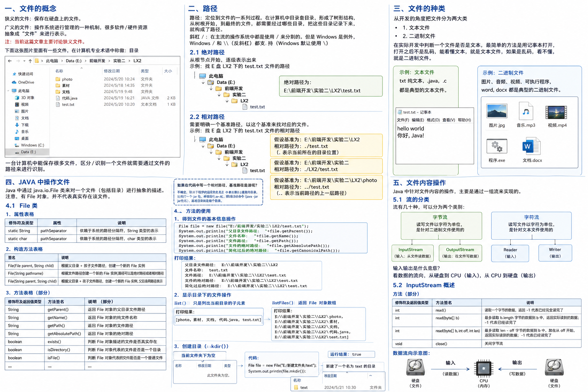
Task: Sort by 名称 column header in Explorer
Action: pyautogui.click(x=59, y=71)
